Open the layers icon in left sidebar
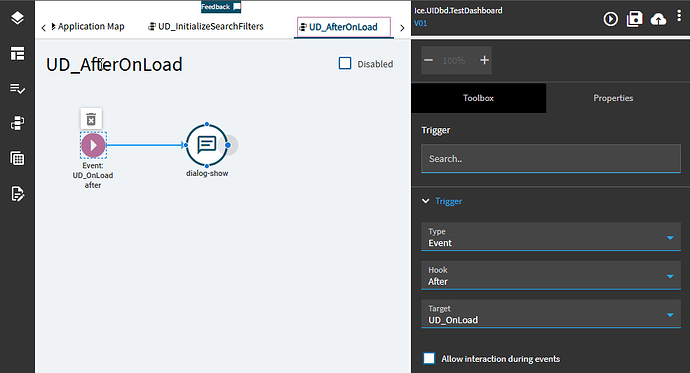The image size is (690, 373). 17,18
